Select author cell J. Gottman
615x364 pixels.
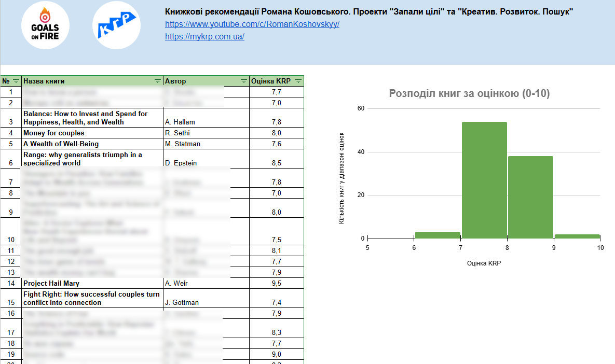(182, 302)
